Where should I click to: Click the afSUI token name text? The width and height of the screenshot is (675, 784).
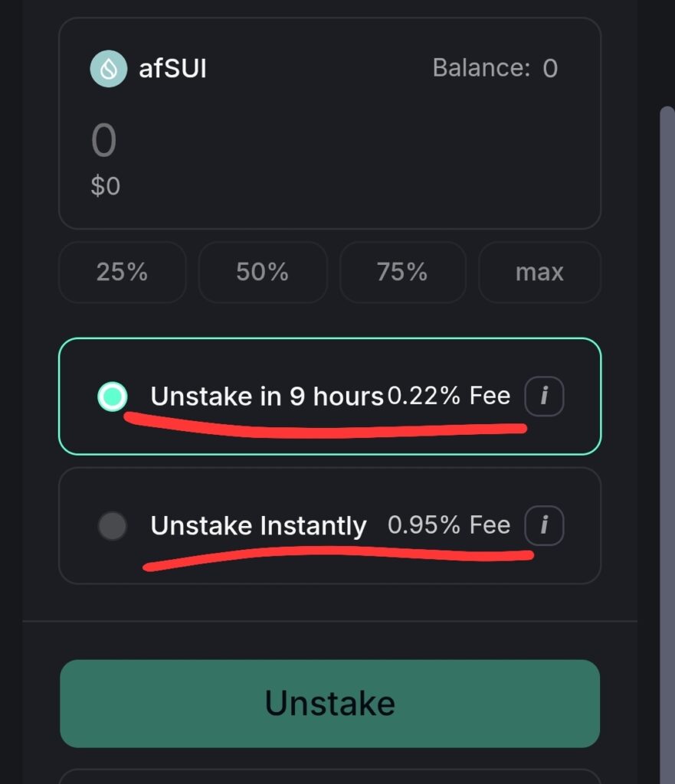pos(173,68)
